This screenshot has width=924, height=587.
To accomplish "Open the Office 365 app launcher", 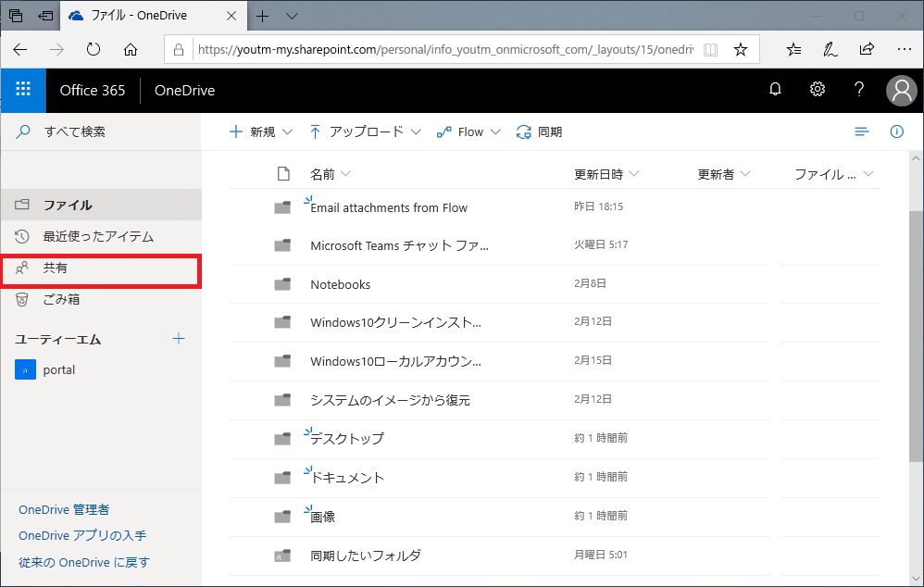I will point(23,90).
